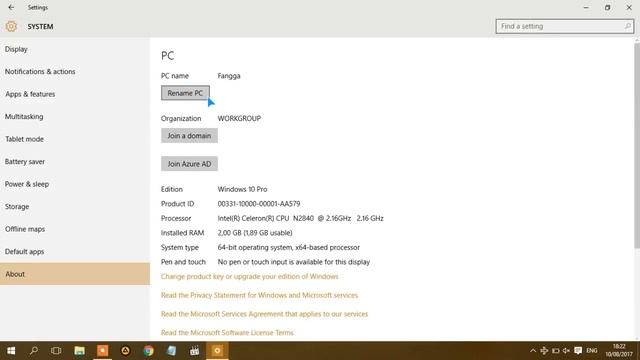Open the network tray icon
The image size is (640, 360).
[x=544, y=351]
